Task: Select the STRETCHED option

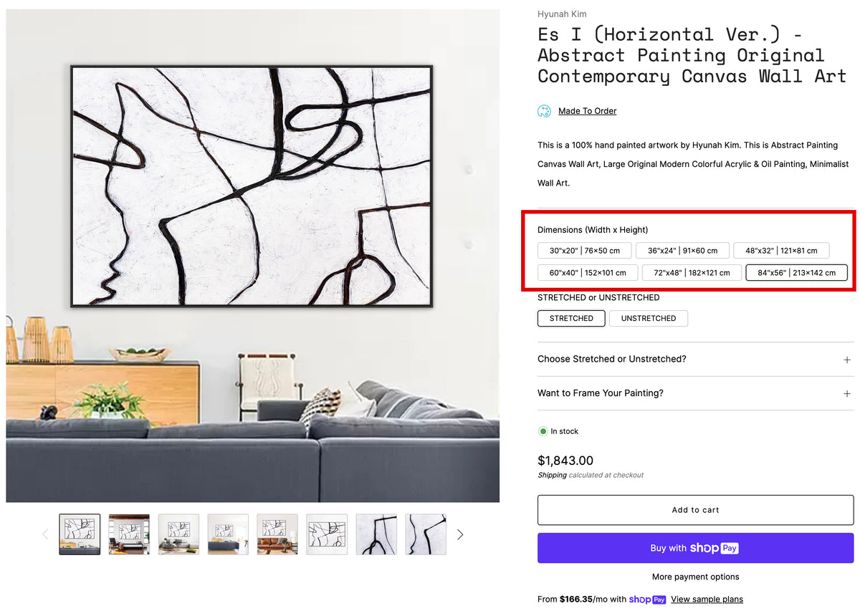Action: point(571,318)
